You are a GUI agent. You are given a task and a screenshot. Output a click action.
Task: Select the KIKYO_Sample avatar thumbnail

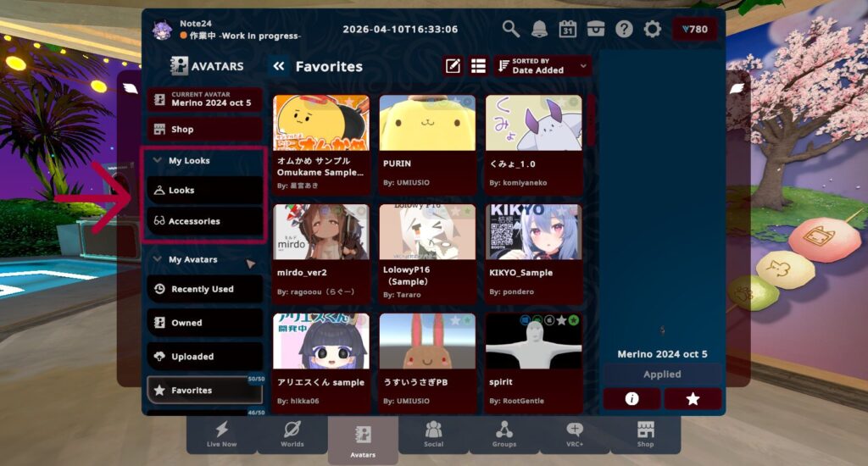click(532, 231)
